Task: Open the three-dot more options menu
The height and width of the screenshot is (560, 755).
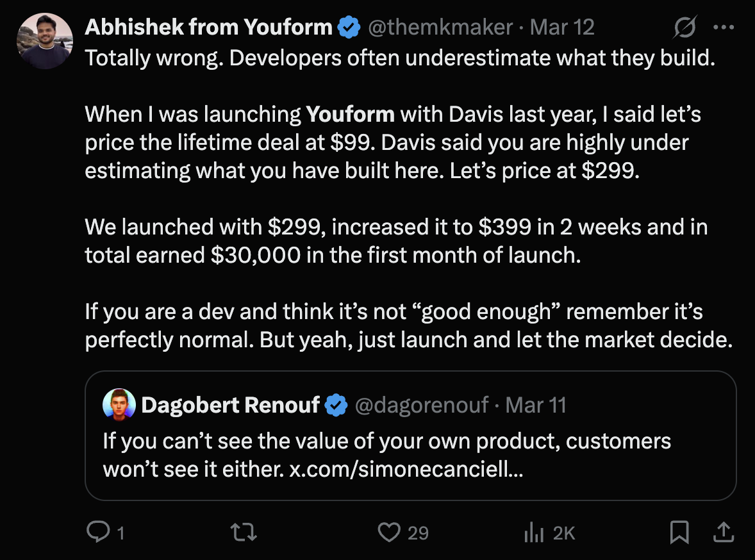Action: [724, 28]
